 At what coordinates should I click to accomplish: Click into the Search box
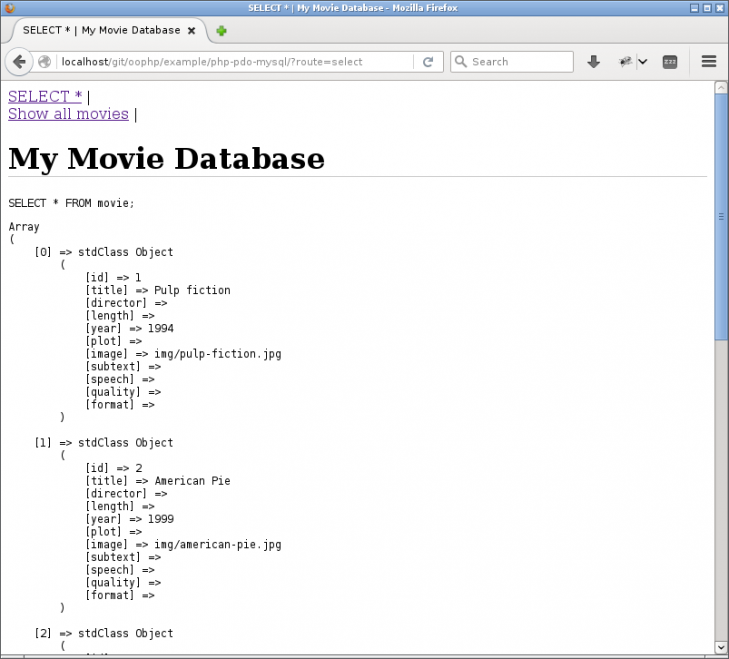click(x=511, y=61)
